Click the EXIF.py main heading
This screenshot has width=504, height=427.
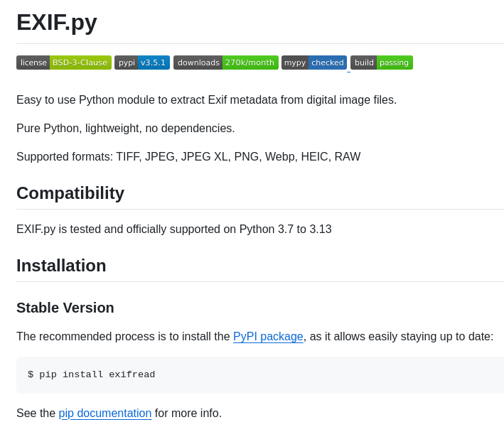[x=57, y=23]
